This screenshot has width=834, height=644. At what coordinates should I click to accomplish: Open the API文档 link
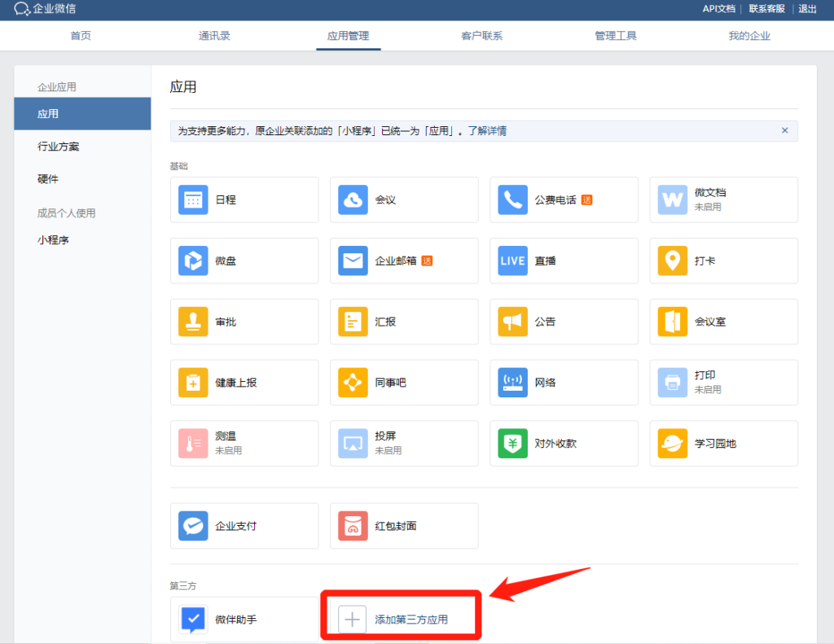tap(718, 8)
